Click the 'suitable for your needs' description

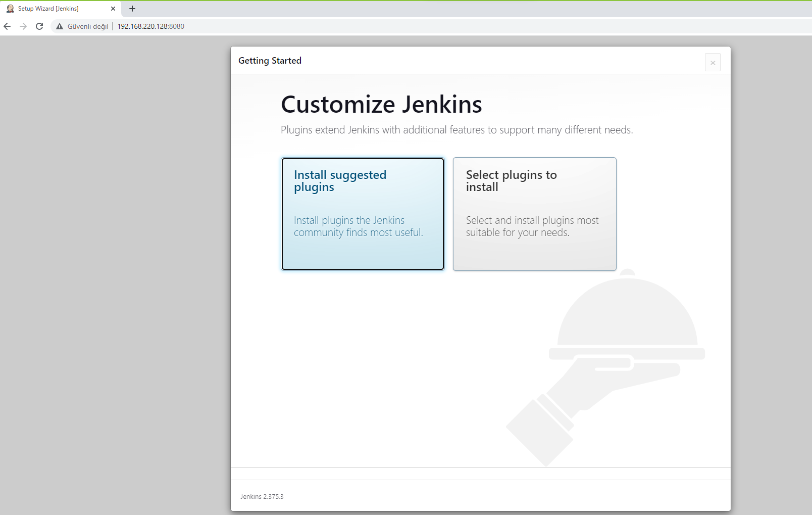pyautogui.click(x=517, y=232)
